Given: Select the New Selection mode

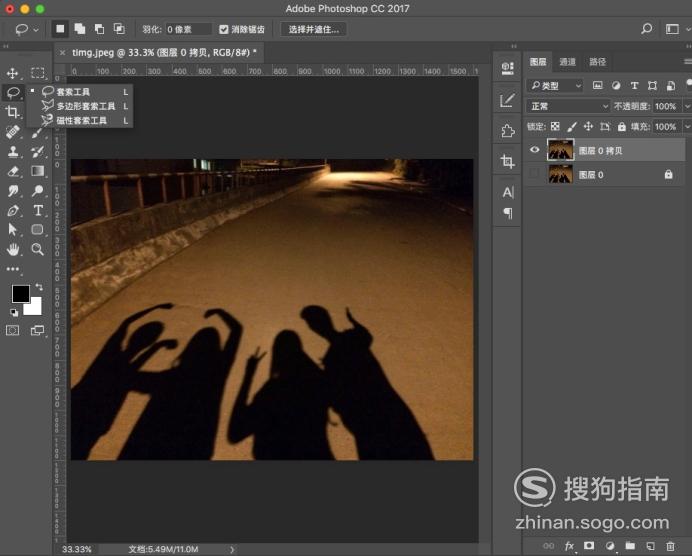Looking at the screenshot, I should click(x=60, y=29).
